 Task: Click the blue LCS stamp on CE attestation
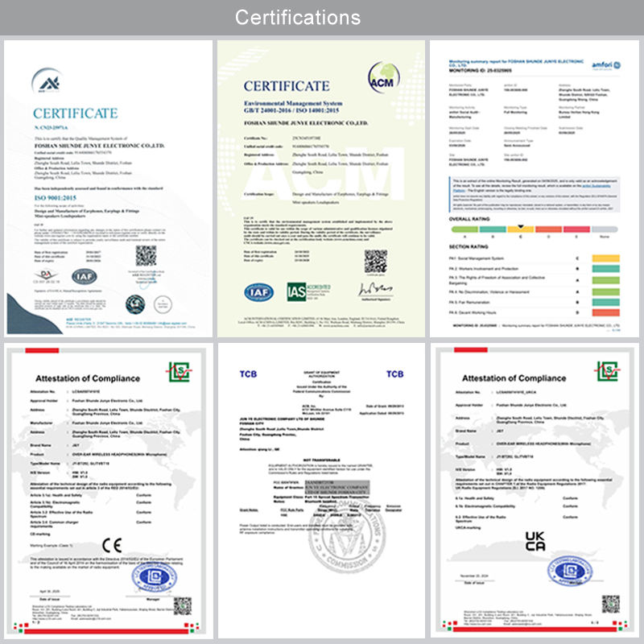tap(155, 577)
